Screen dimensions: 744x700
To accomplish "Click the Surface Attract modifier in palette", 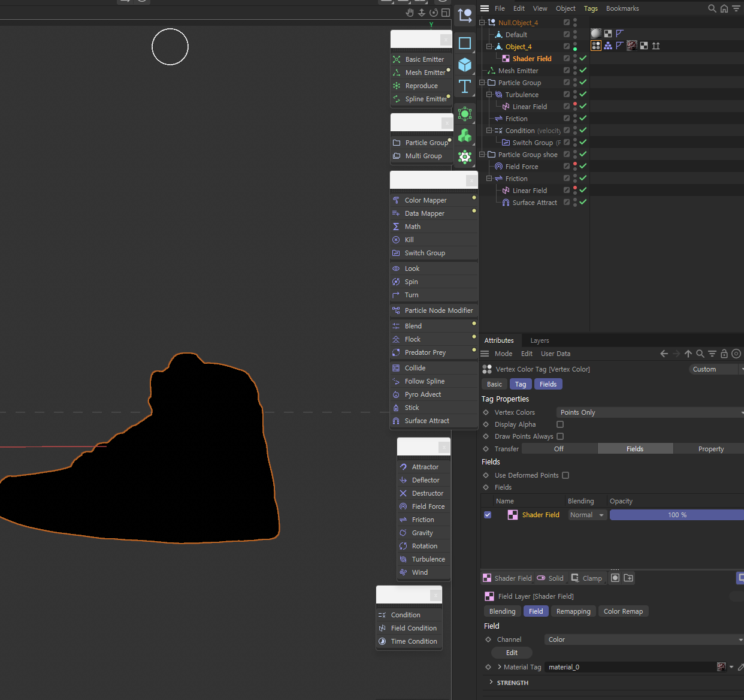I will click(x=427, y=421).
